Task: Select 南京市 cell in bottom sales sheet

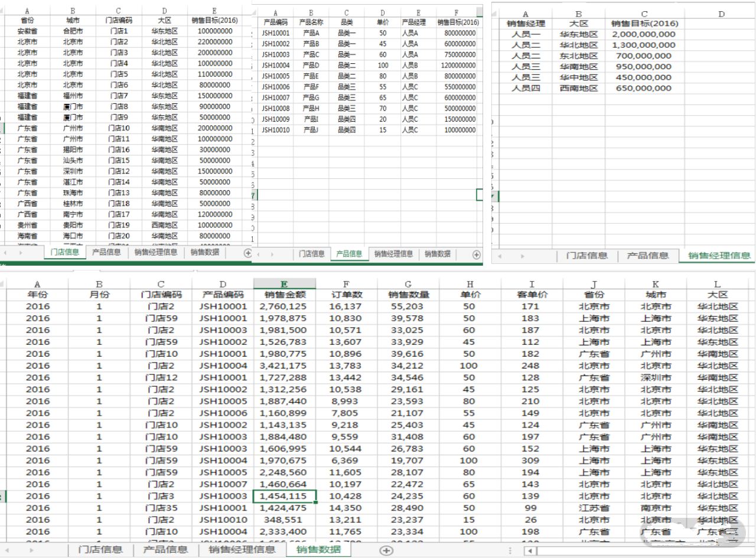Action: 656,508
